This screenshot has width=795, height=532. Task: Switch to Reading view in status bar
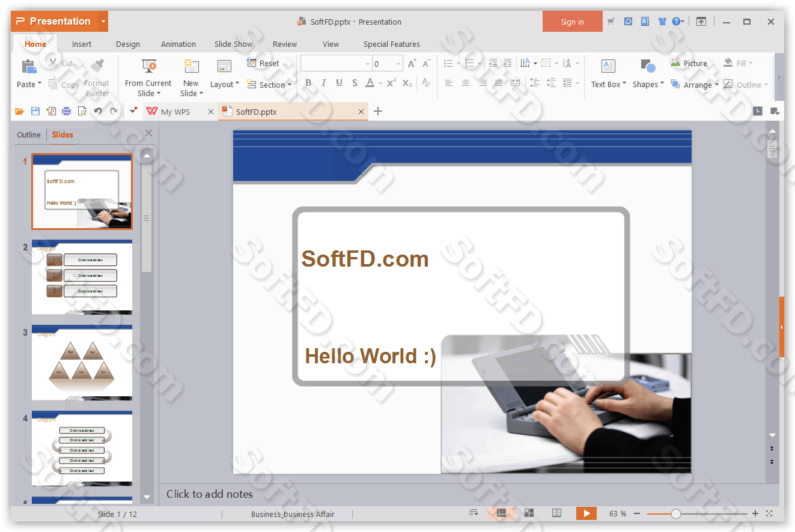[x=557, y=513]
